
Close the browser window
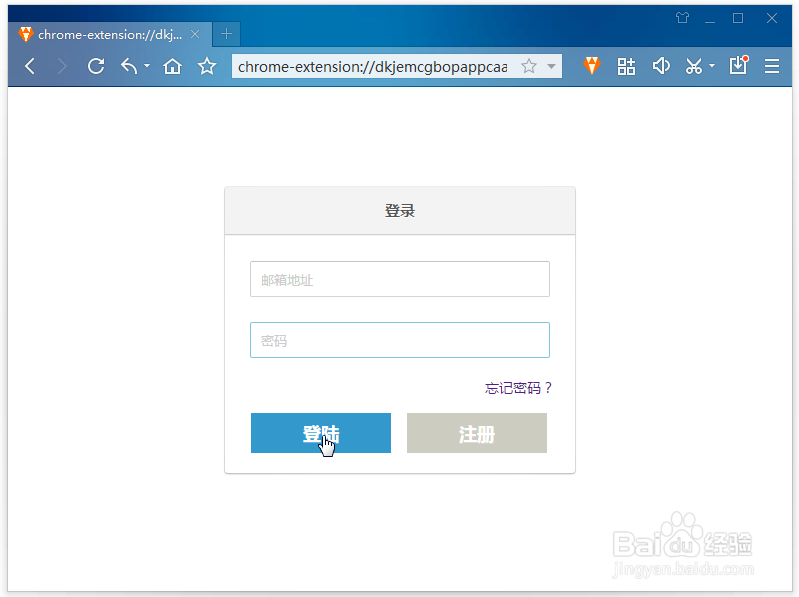click(x=772, y=18)
